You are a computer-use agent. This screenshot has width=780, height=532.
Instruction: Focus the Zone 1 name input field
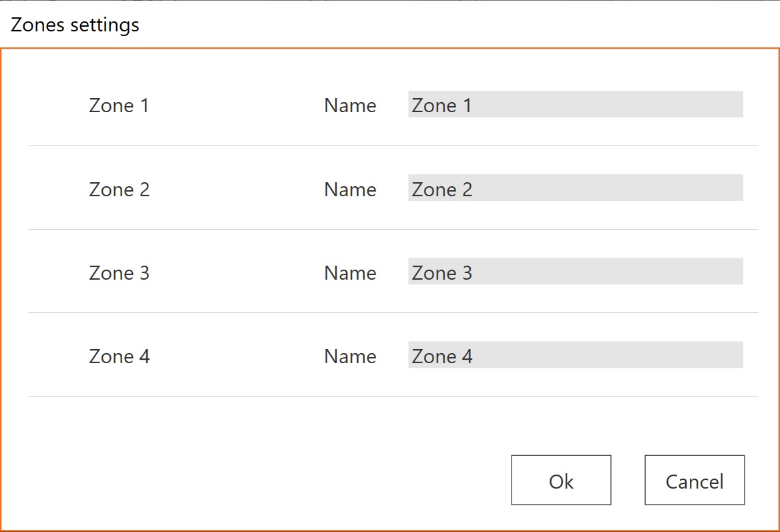pos(575,105)
